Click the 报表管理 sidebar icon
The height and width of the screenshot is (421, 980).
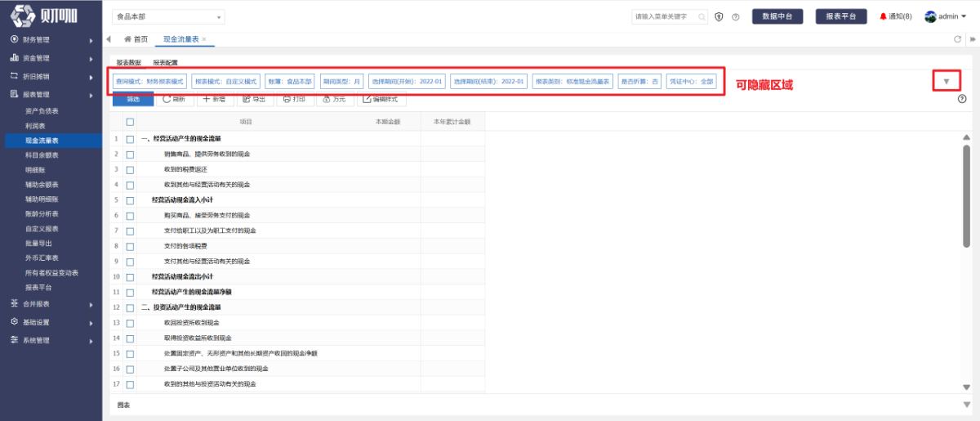14,95
